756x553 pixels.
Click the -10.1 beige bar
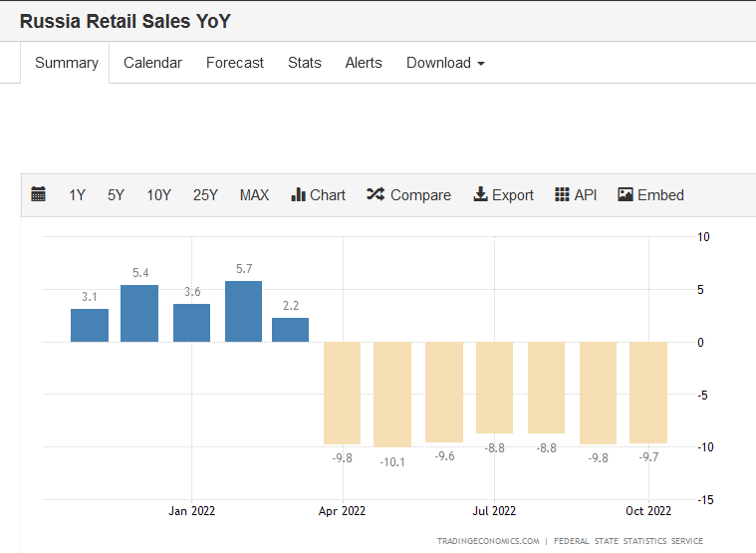pyautogui.click(x=392, y=394)
